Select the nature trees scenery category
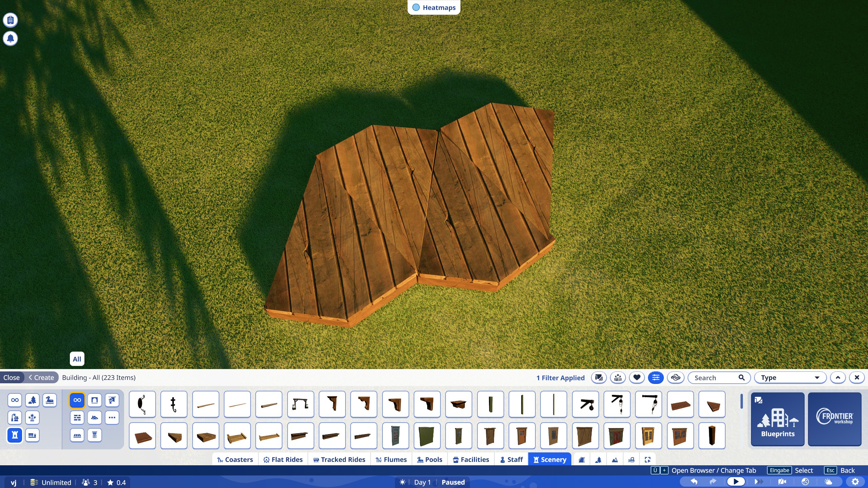Image resolution: width=868 pixels, height=488 pixels. point(32,400)
